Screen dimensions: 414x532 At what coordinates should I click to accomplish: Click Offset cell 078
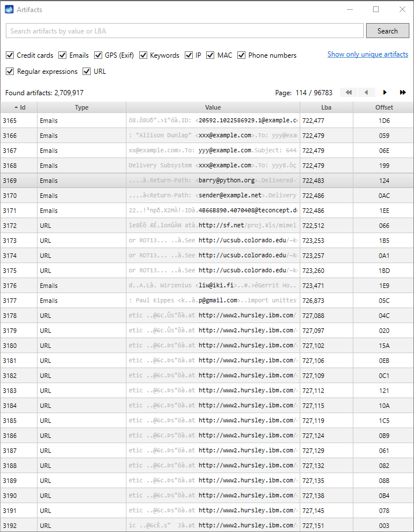pos(383,510)
